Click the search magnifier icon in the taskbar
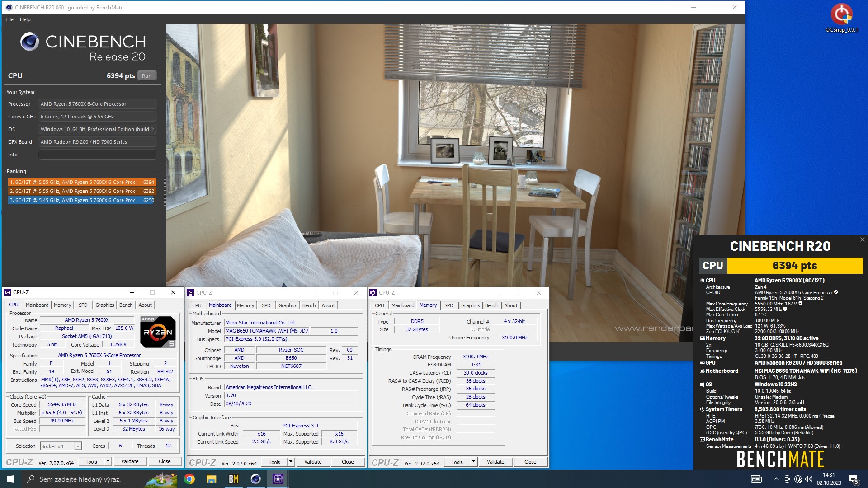The height and width of the screenshot is (488, 868). 31,479
